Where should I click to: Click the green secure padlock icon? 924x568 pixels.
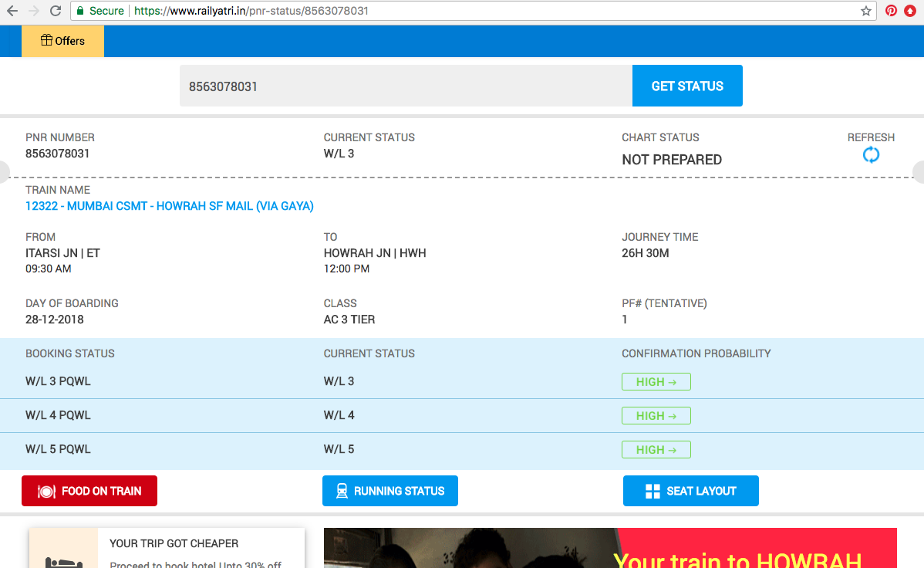(80, 11)
